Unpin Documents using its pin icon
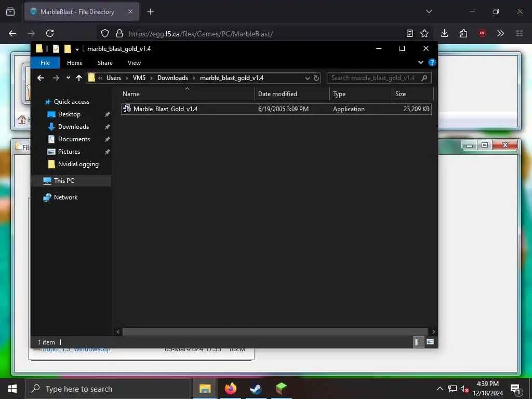The image size is (532, 399). [x=107, y=139]
